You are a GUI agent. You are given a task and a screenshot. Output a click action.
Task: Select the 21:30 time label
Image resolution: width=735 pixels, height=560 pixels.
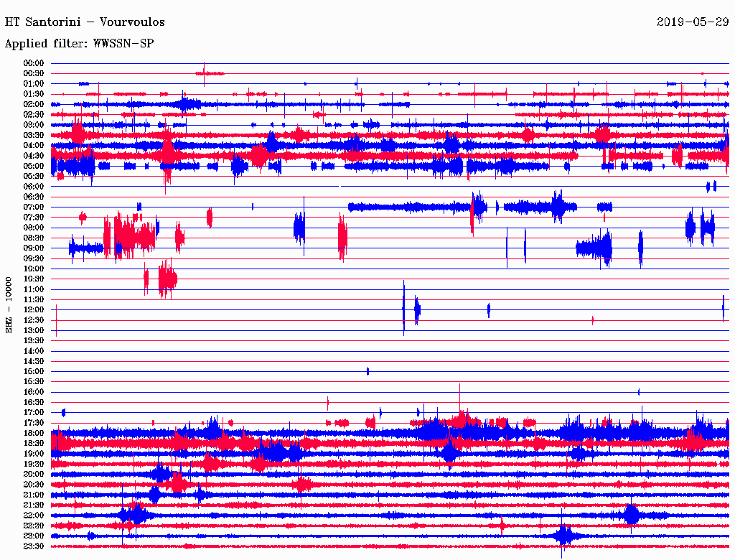[34, 505]
